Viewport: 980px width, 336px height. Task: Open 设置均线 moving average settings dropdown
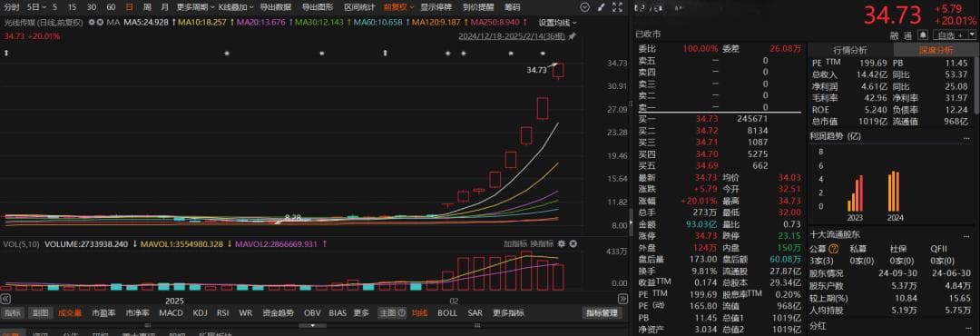(x=557, y=23)
